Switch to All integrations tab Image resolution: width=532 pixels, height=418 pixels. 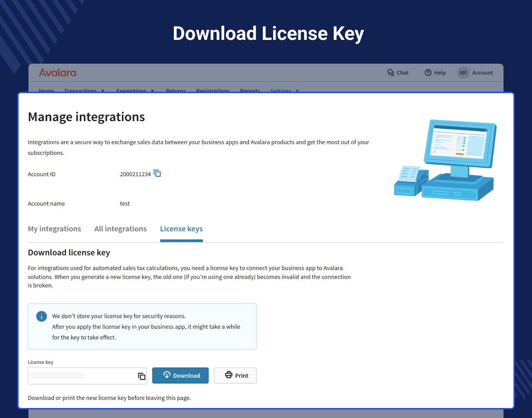pos(121,229)
